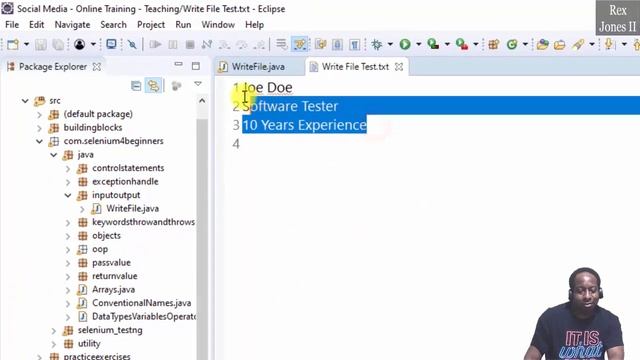Select the selenium_testng package

(x=110, y=330)
